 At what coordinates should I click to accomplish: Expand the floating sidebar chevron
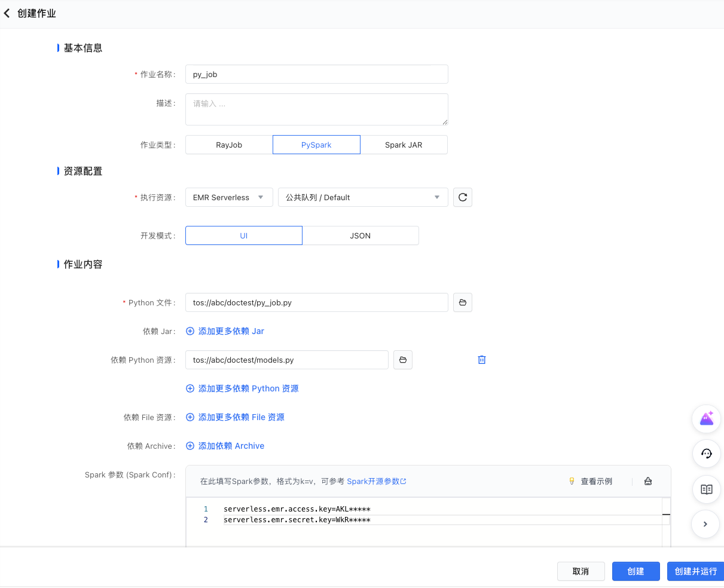click(705, 524)
